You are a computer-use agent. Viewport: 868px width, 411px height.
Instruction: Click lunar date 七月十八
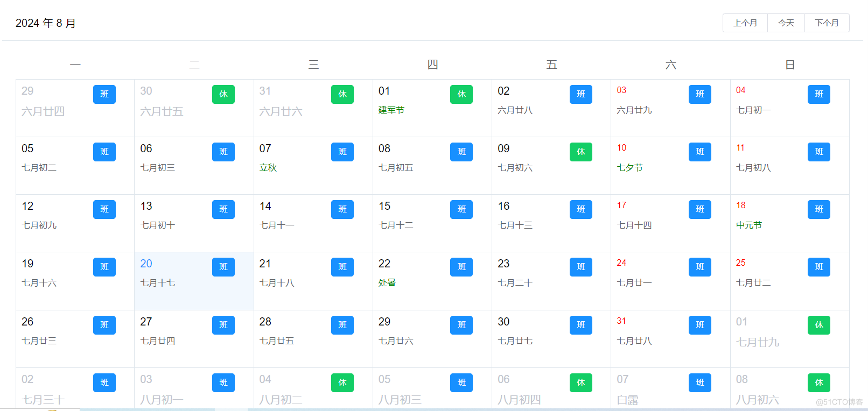tap(277, 283)
